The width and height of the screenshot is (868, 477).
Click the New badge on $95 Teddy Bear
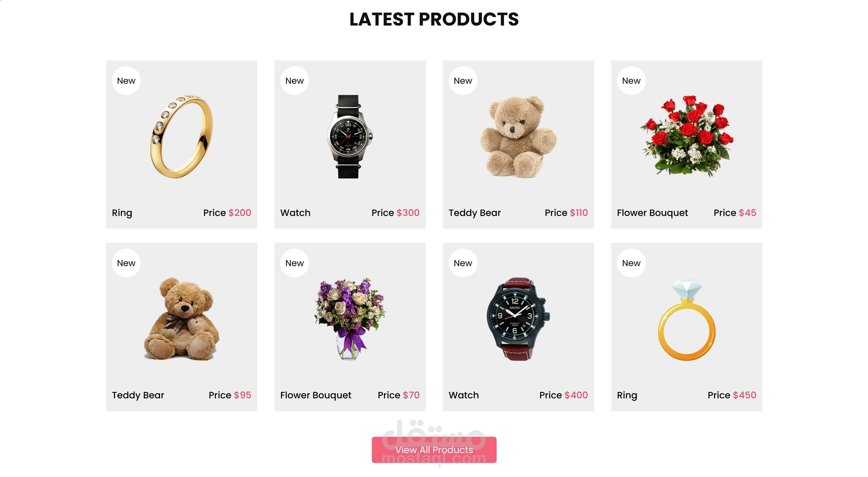tap(126, 263)
